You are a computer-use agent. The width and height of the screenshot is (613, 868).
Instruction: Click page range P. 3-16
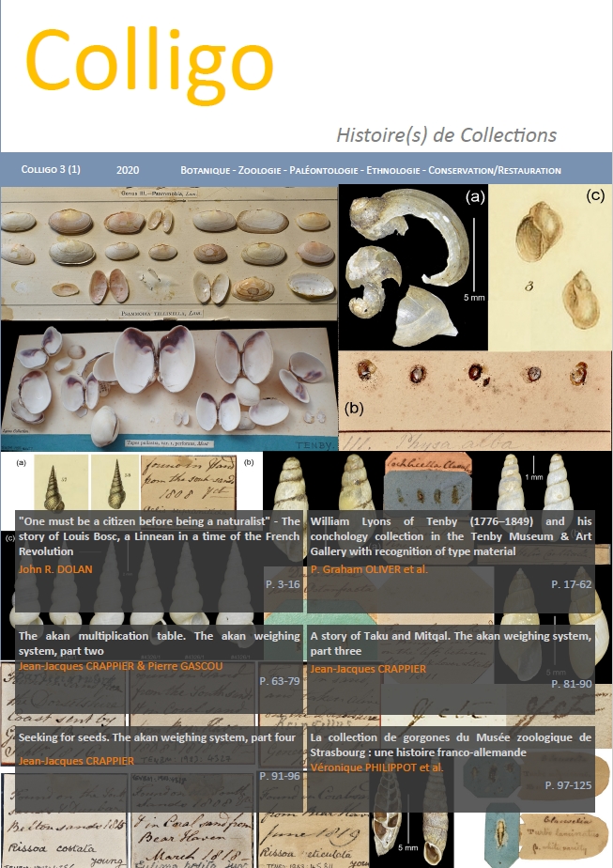click(283, 584)
